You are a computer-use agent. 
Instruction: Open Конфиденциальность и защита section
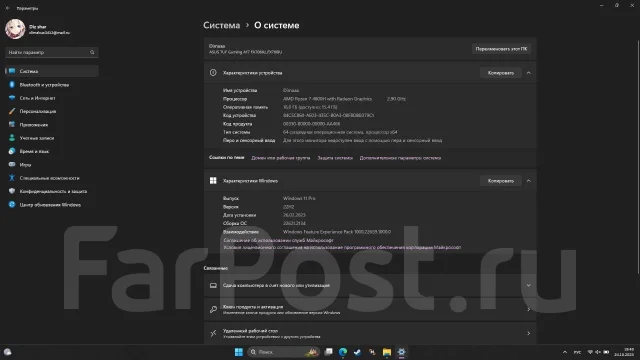tap(51, 191)
